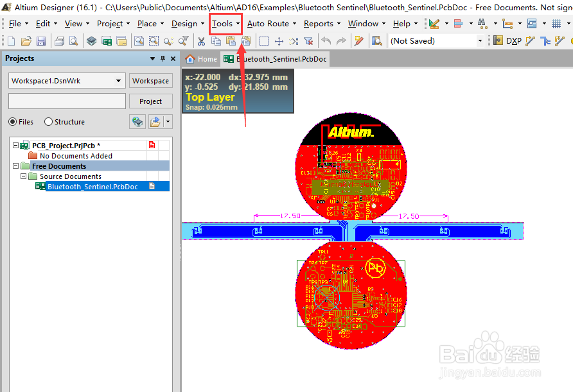573x392 pixels.
Task: Save the document with the floppy disk icon
Action: [41, 41]
